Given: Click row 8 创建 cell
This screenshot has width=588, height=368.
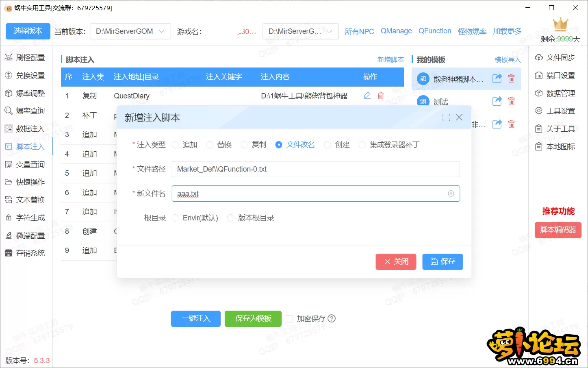Looking at the screenshot, I should (x=89, y=231).
